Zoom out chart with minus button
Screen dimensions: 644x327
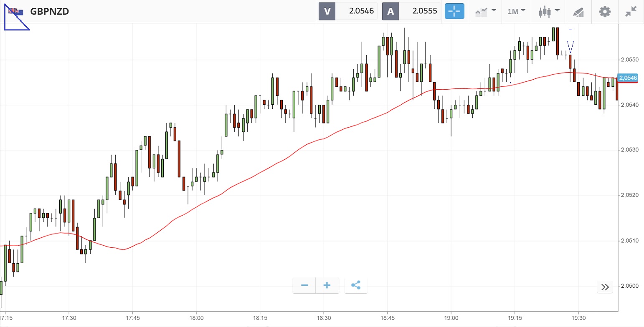click(x=304, y=285)
